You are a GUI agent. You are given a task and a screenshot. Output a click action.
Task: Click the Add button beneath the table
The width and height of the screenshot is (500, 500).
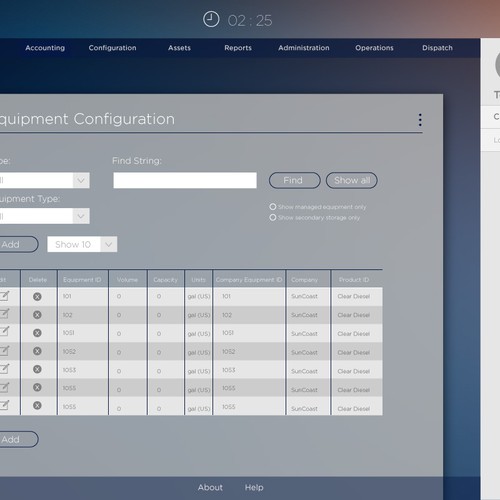point(18,439)
